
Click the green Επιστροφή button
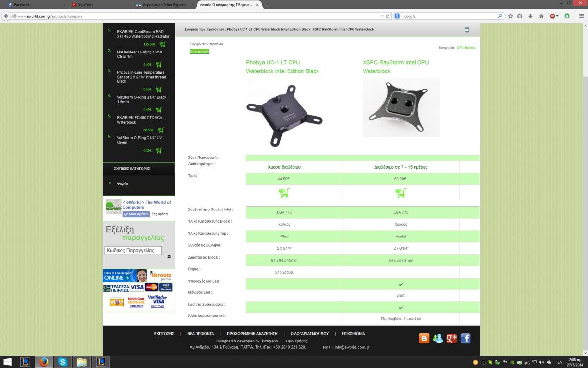199,51
